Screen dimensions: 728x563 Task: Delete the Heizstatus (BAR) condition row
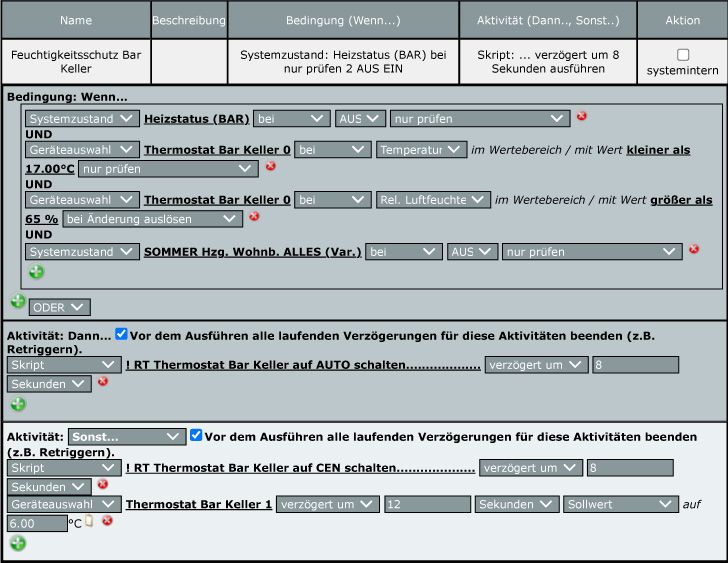point(581,116)
